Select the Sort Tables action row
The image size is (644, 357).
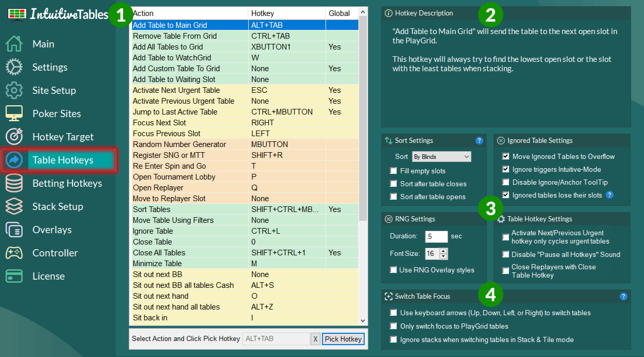tap(151, 209)
